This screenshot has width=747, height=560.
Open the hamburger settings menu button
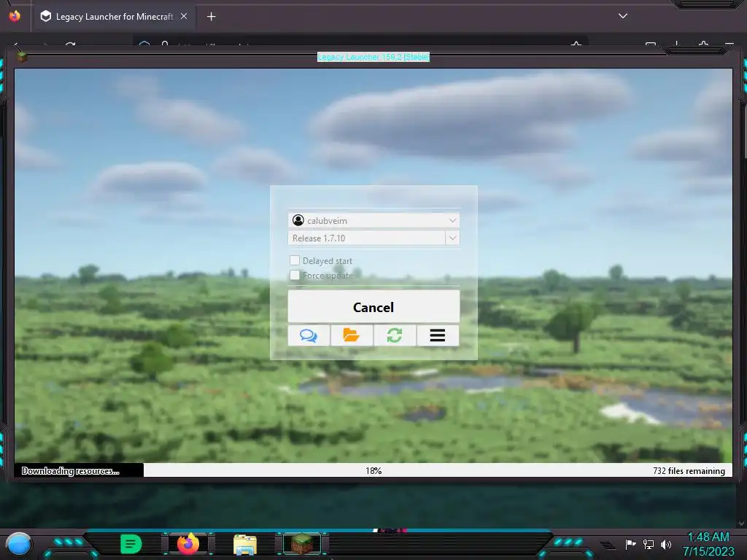pos(438,335)
